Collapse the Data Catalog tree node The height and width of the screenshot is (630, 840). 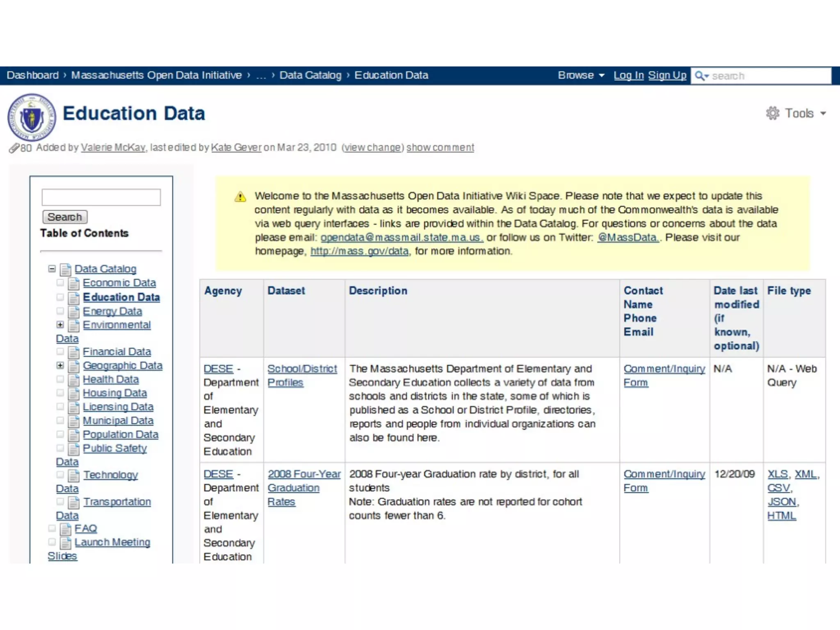tap(52, 269)
